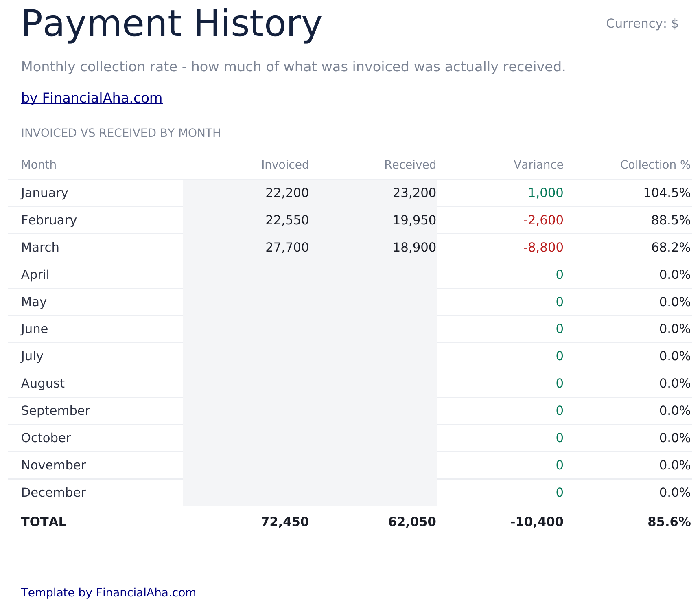
Task: Click the 'December' row label
Action: point(53,493)
